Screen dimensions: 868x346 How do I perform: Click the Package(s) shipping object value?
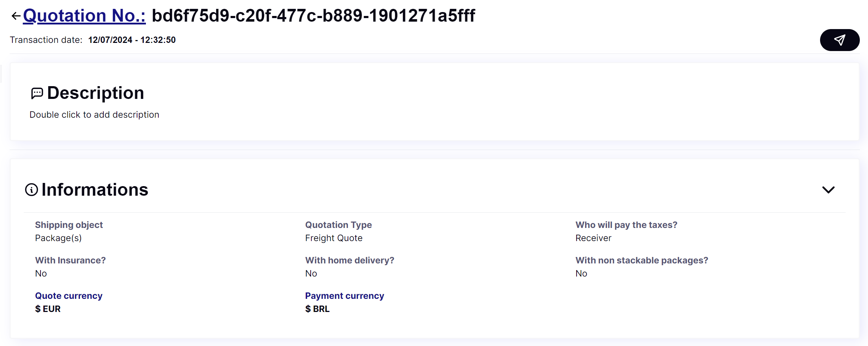coord(58,238)
